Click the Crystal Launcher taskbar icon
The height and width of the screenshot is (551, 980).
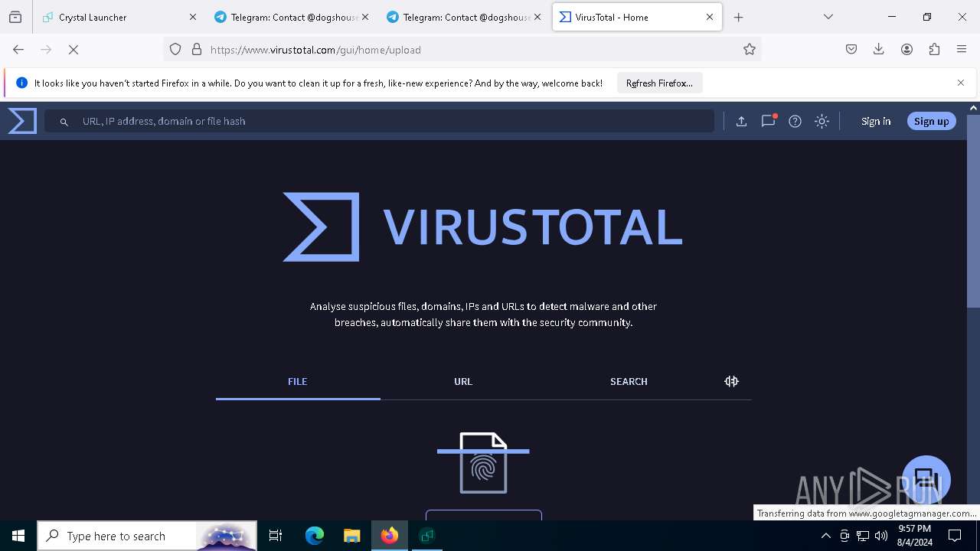click(427, 536)
